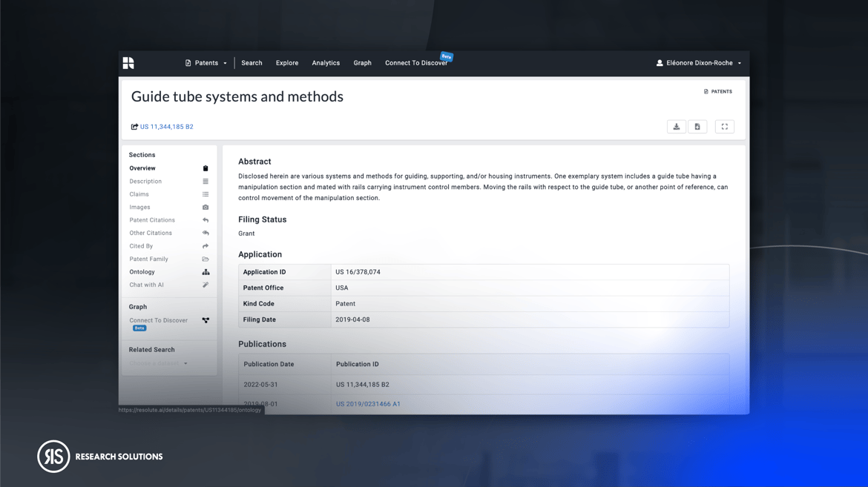Open fullscreen view with the expand icon
The height and width of the screenshot is (487, 868).
pos(724,126)
